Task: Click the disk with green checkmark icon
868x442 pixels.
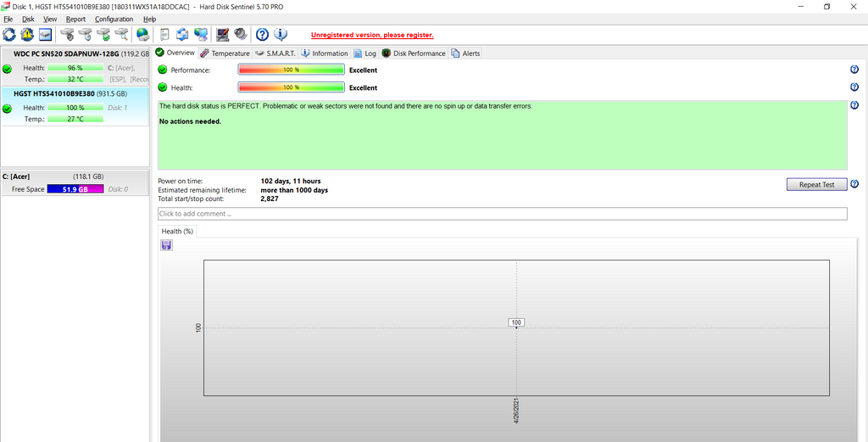Action: click(103, 35)
